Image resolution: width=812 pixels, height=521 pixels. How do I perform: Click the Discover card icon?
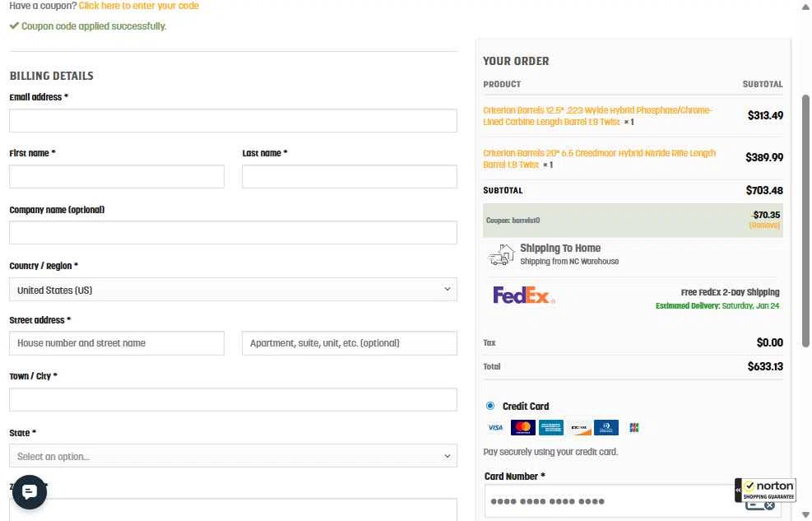coord(579,428)
